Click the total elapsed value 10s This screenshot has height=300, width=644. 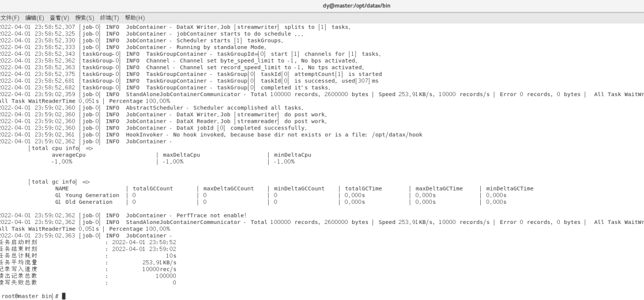171,256
